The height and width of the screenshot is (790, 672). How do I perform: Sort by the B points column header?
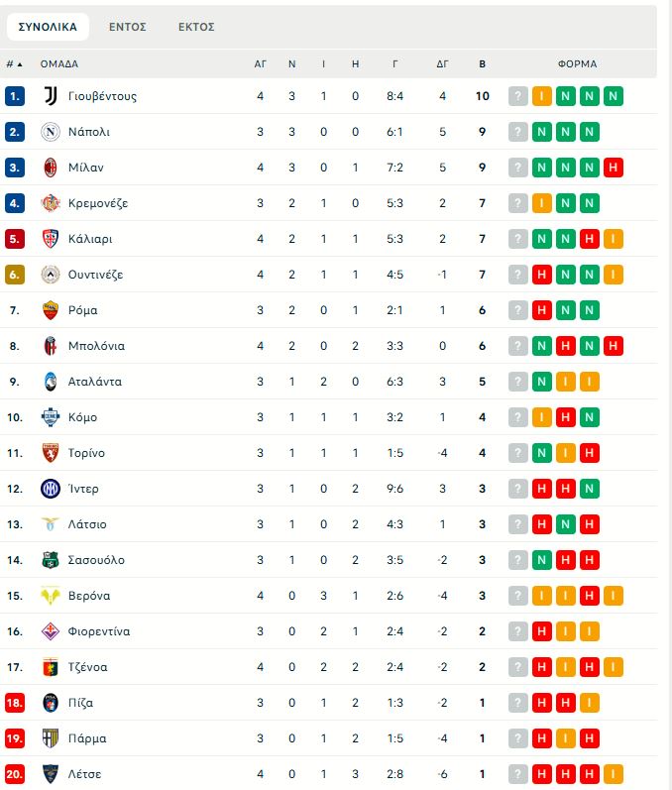click(x=483, y=63)
